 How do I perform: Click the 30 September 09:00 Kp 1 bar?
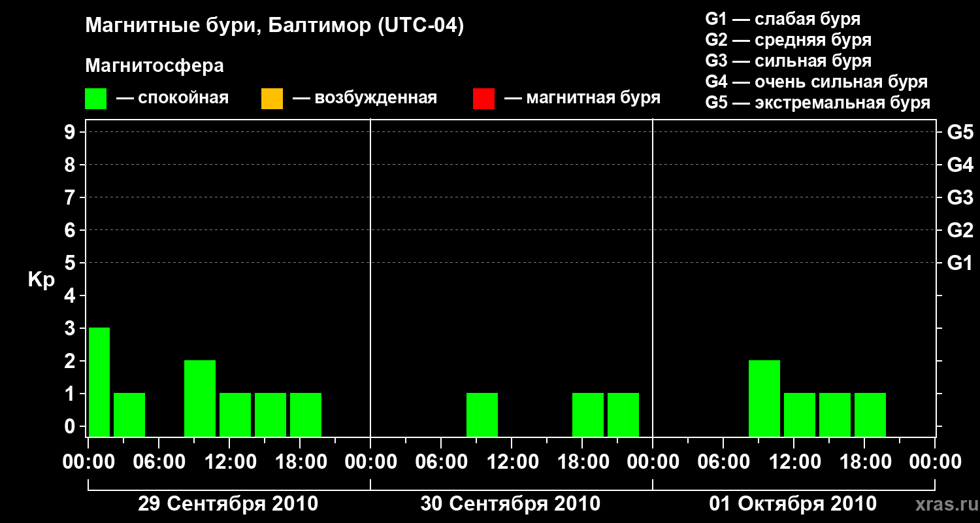tap(482, 414)
